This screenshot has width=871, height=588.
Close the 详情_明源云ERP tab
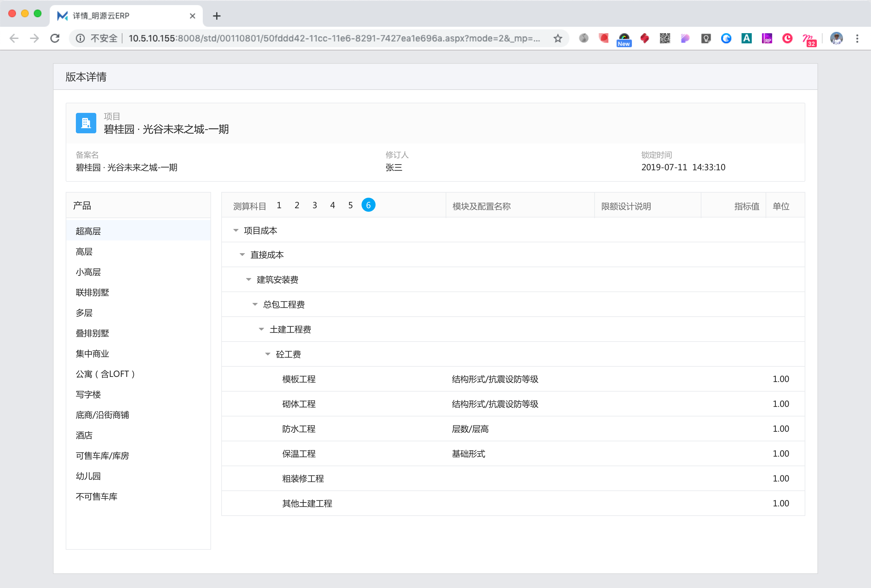tap(193, 16)
